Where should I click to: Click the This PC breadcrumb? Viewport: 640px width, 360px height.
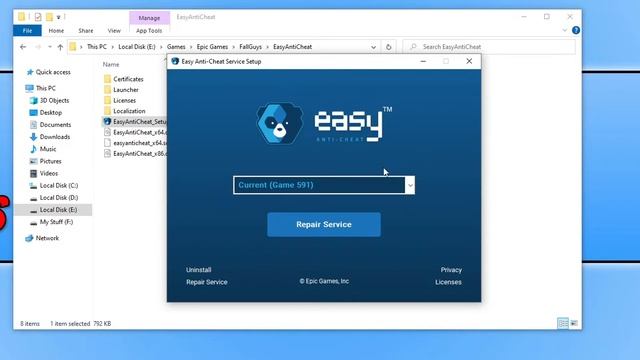tap(97, 47)
